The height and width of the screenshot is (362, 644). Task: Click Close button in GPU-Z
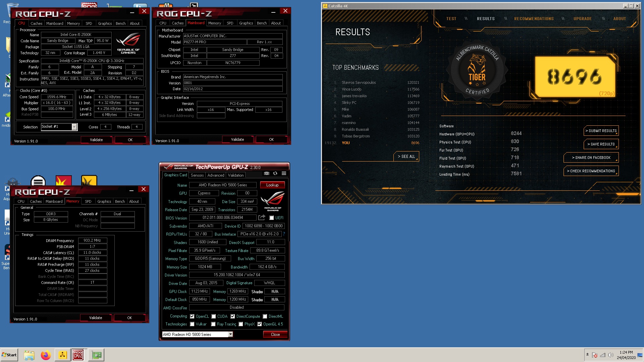click(275, 335)
